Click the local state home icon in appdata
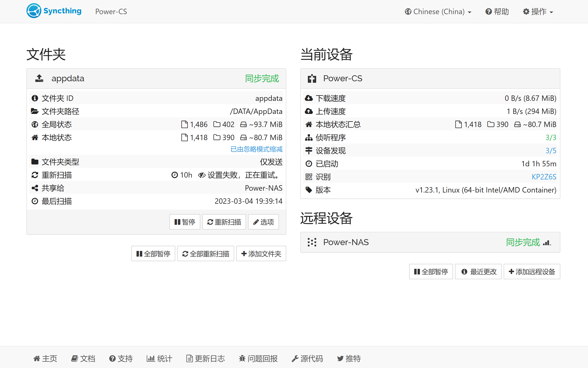 tap(35, 137)
